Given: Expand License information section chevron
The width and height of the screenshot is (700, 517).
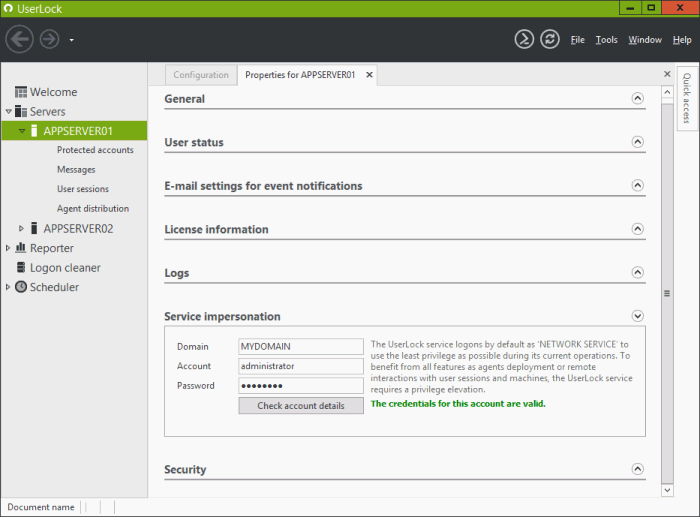Looking at the screenshot, I should pos(638,229).
